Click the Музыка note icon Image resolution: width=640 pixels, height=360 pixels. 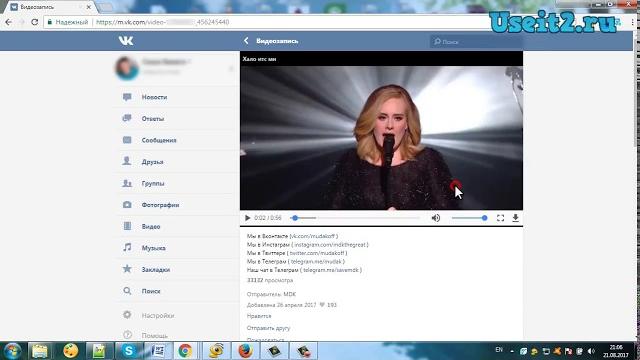127,247
